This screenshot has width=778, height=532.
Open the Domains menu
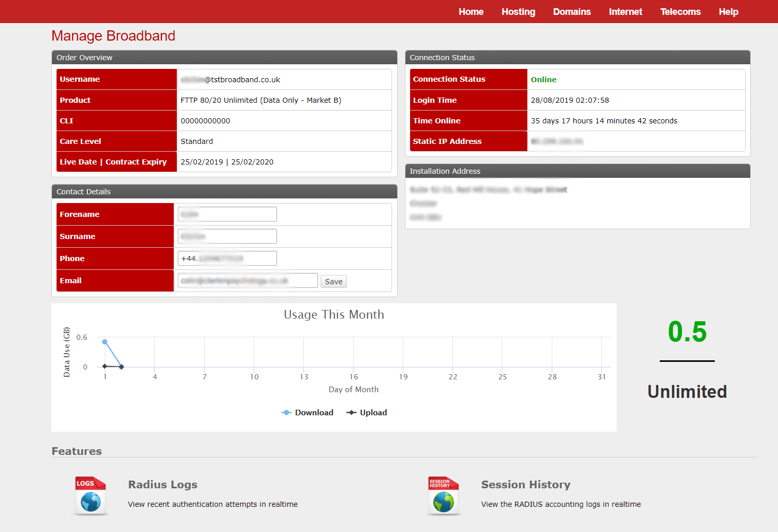[571, 12]
